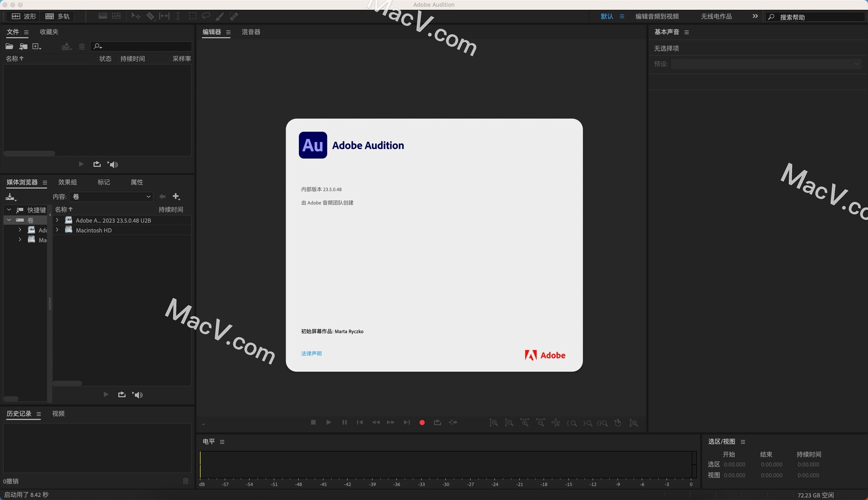Click Add Shortcut plus in Media Browser
The height and width of the screenshot is (500, 868).
pos(176,197)
